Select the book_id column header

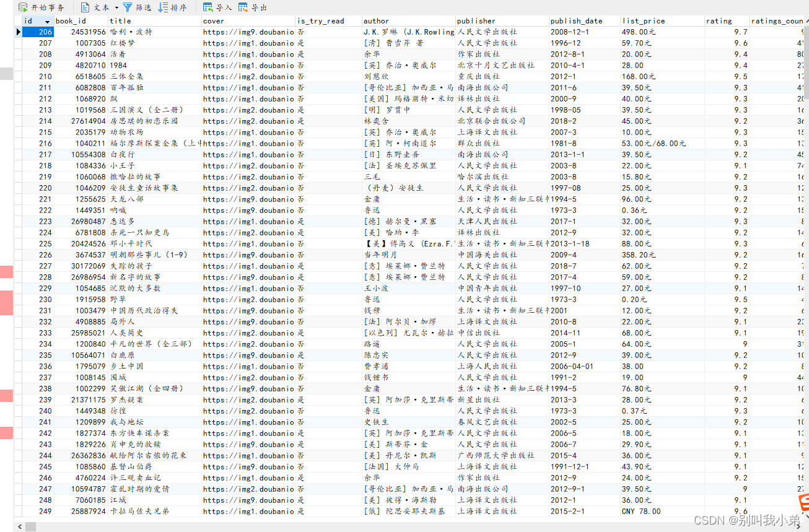[81, 21]
